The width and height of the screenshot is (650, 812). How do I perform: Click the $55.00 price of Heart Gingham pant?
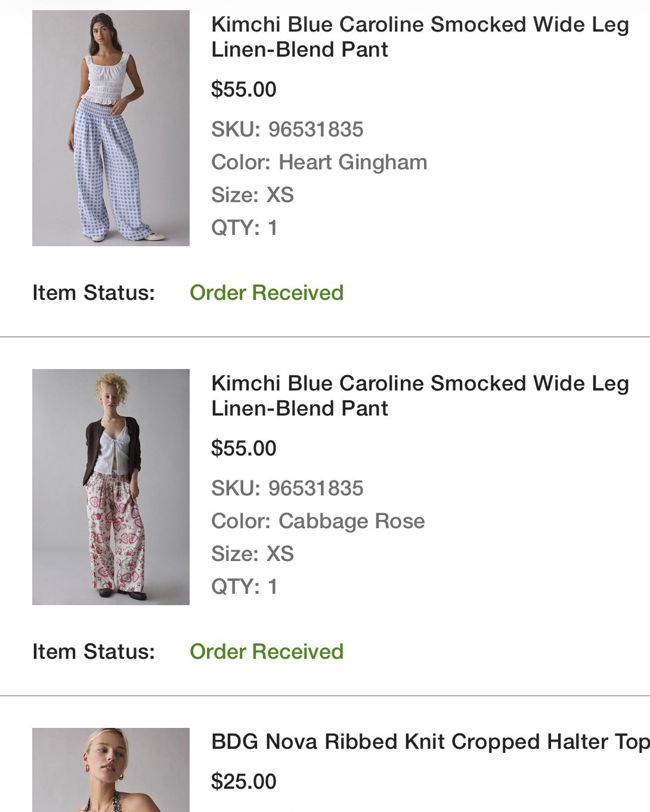point(244,89)
